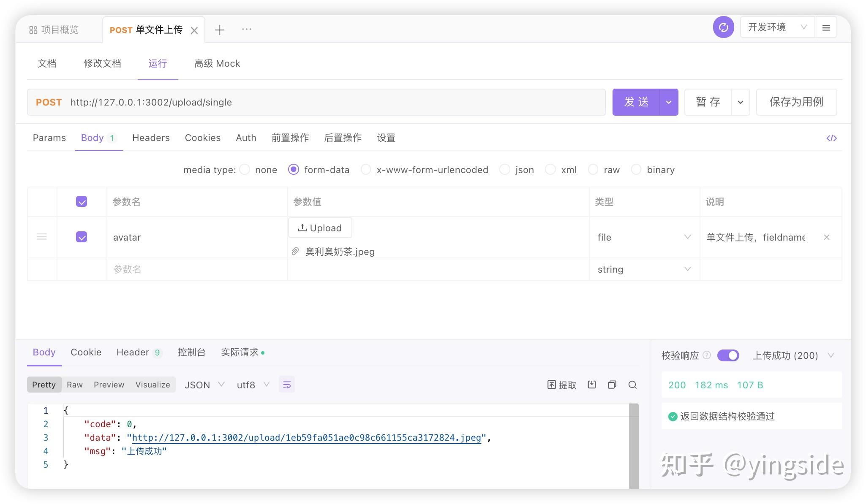Click the 校验响应 help question icon
The image size is (866, 504).
(x=706, y=355)
